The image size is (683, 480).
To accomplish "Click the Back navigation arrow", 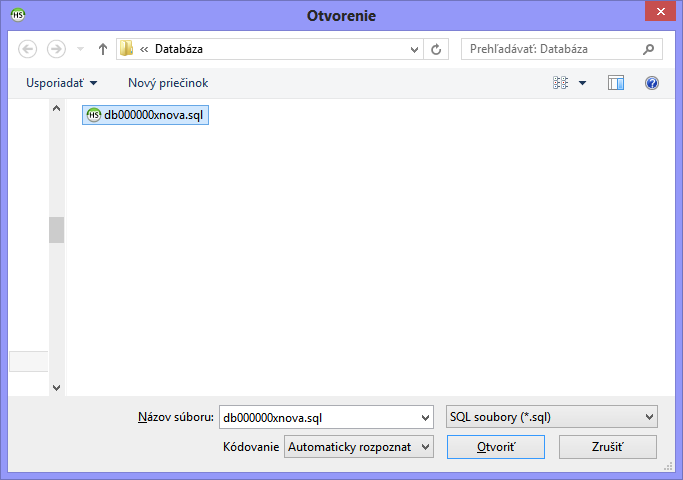I will click(27, 49).
